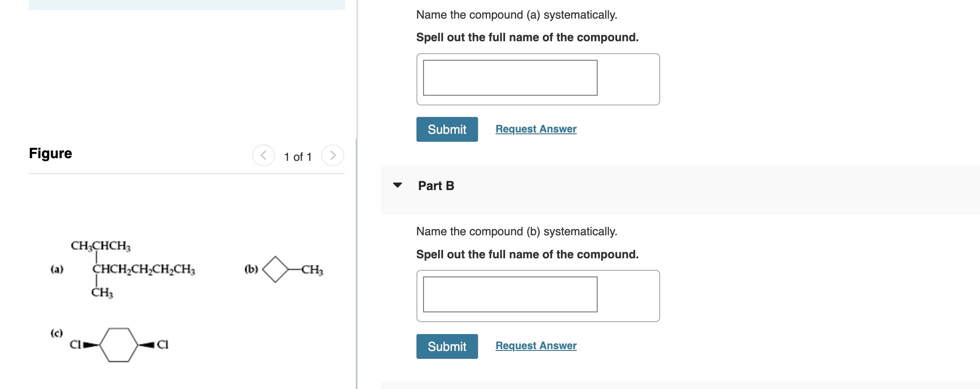Submit the answer for compound (a)
This screenshot has width=980, height=389.
(447, 129)
